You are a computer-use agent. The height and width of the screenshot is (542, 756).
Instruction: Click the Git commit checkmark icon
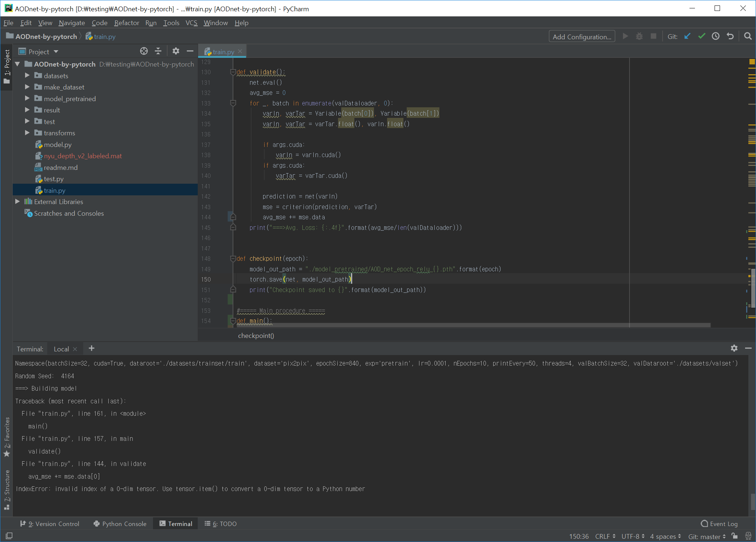701,36
